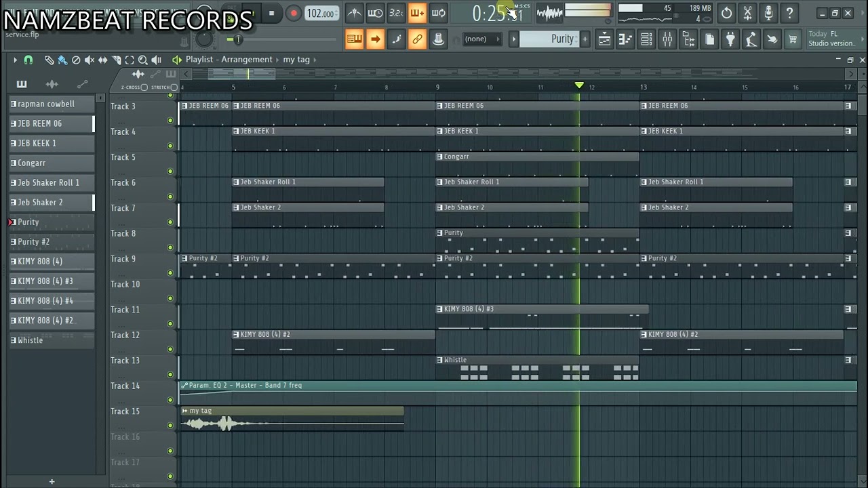
Task: Open the pattern menu arrow beside Purity
Action: (513, 39)
